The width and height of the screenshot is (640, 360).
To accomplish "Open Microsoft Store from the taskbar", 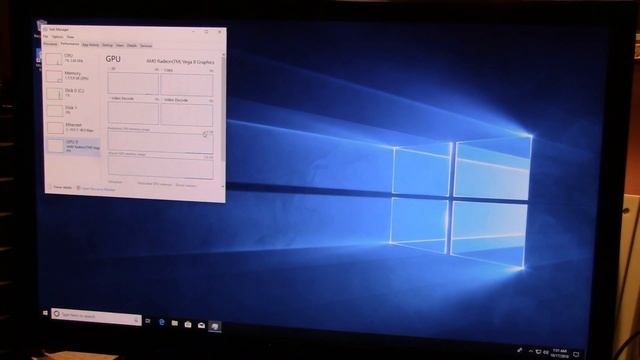I will (x=188, y=324).
